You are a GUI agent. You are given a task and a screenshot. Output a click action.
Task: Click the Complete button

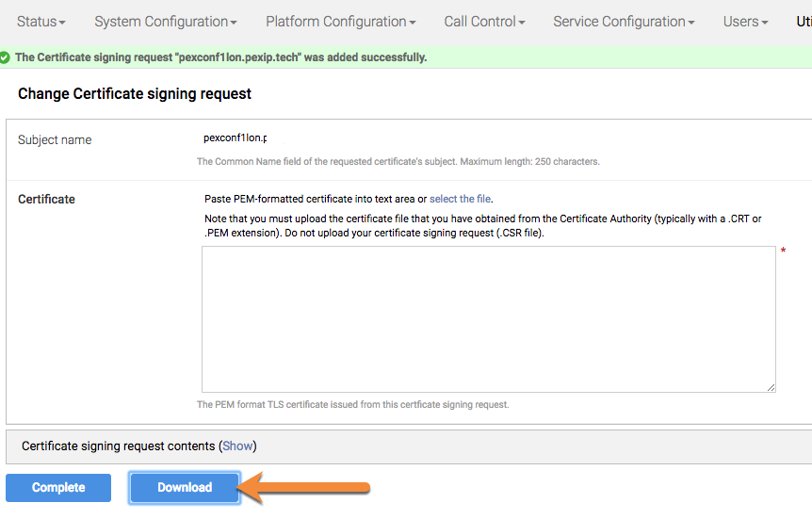(58, 487)
